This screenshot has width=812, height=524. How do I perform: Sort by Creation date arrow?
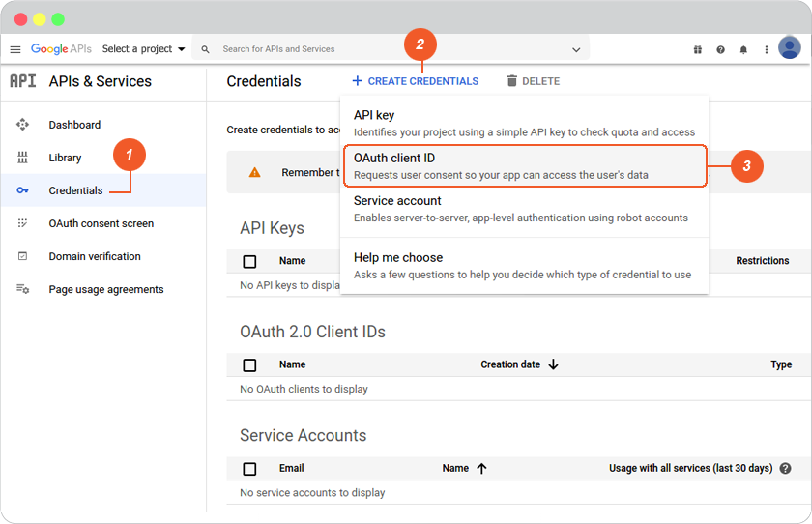point(553,364)
